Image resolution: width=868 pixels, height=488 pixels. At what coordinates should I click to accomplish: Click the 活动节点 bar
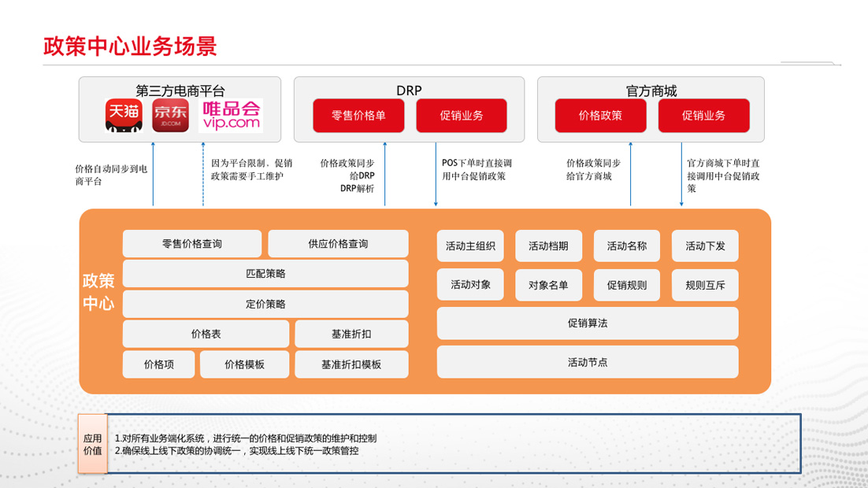coord(588,362)
